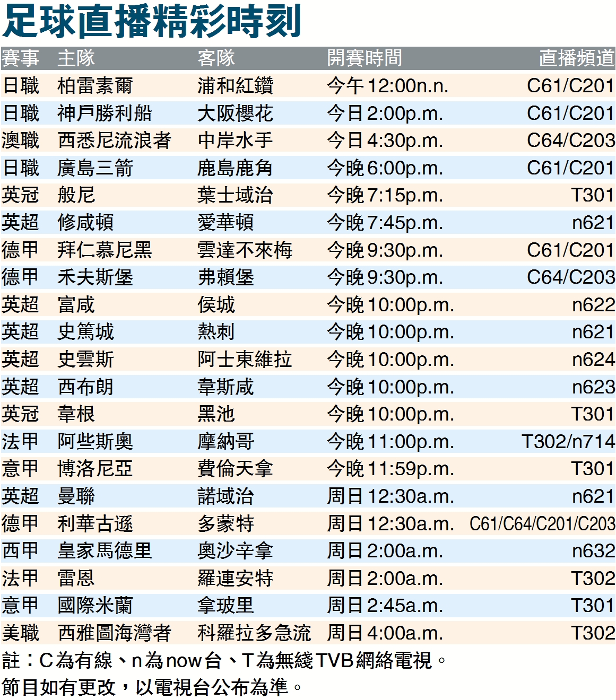616x700 pixels.
Task: Select the T302/n714 channel cell
Action: pos(568,442)
